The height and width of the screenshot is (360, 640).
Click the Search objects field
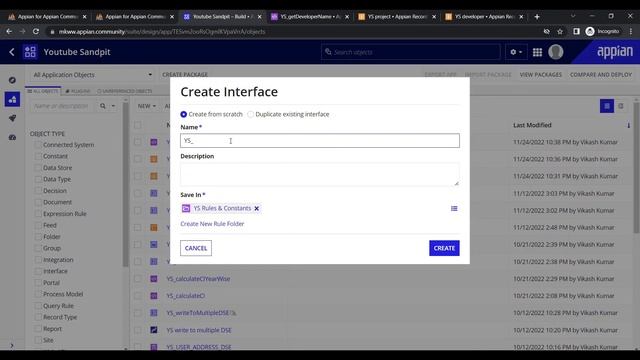point(411,52)
